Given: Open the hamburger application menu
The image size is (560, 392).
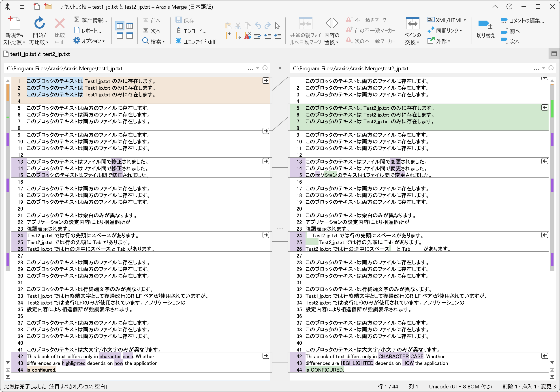Looking at the screenshot, I should pyautogui.click(x=22, y=7).
